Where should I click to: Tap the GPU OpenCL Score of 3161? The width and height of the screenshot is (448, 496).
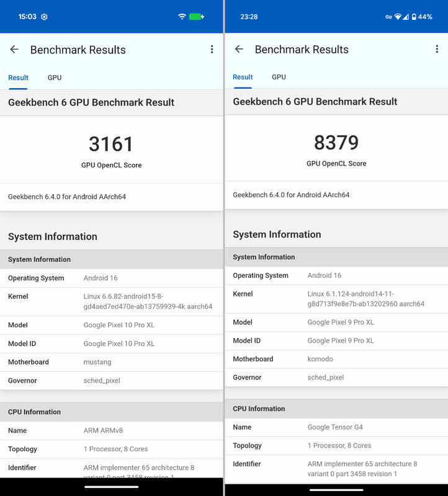(x=112, y=144)
